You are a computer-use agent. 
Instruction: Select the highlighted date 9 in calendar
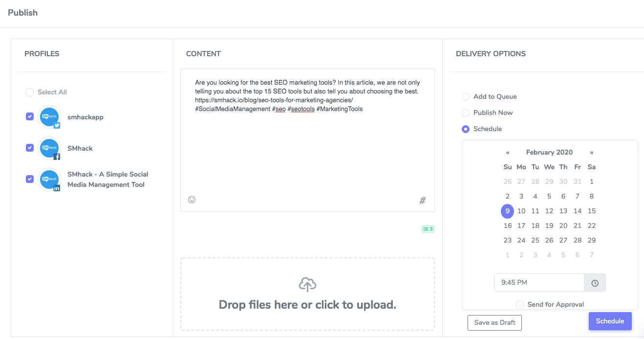tap(508, 211)
